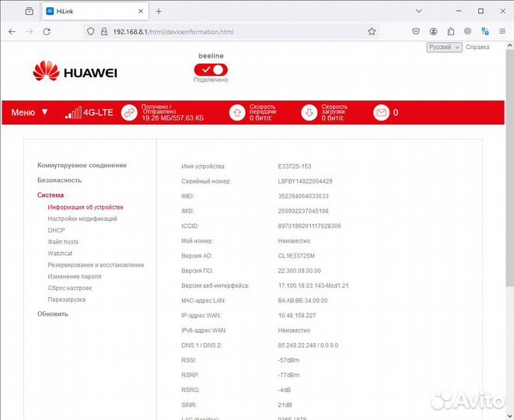The width and height of the screenshot is (514, 420).
Task: Click the page vertical scrollbar
Action: [510, 167]
